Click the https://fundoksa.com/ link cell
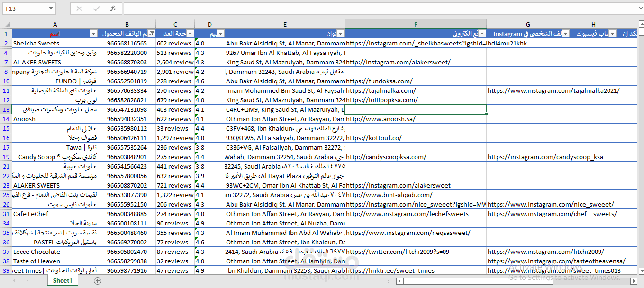The image size is (644, 288). pyautogui.click(x=416, y=81)
